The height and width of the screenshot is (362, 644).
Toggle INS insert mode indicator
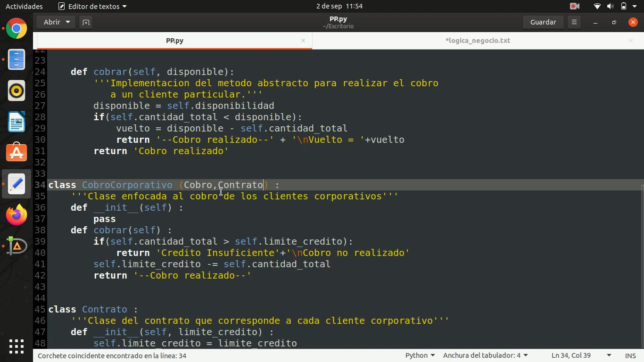pyautogui.click(x=630, y=355)
